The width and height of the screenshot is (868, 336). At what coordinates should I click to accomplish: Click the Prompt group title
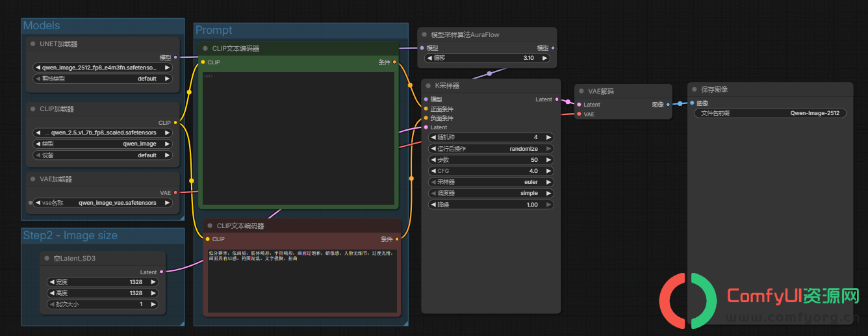click(x=214, y=31)
